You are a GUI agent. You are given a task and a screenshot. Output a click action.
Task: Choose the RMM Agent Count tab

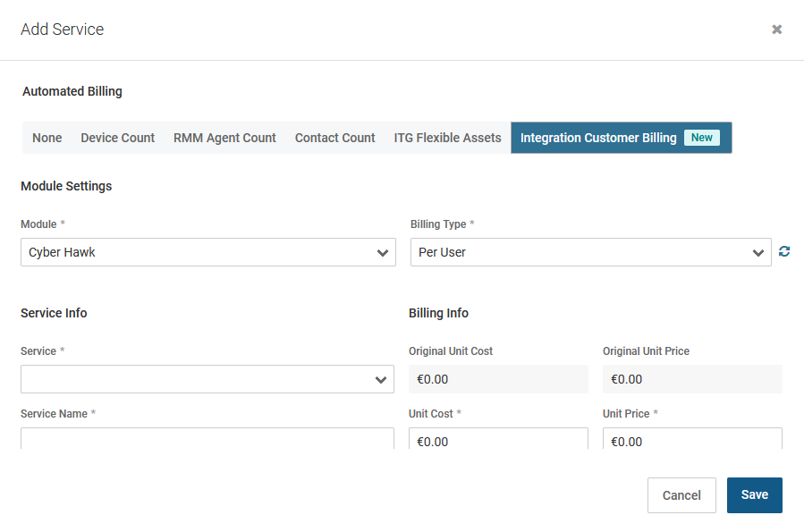click(224, 138)
